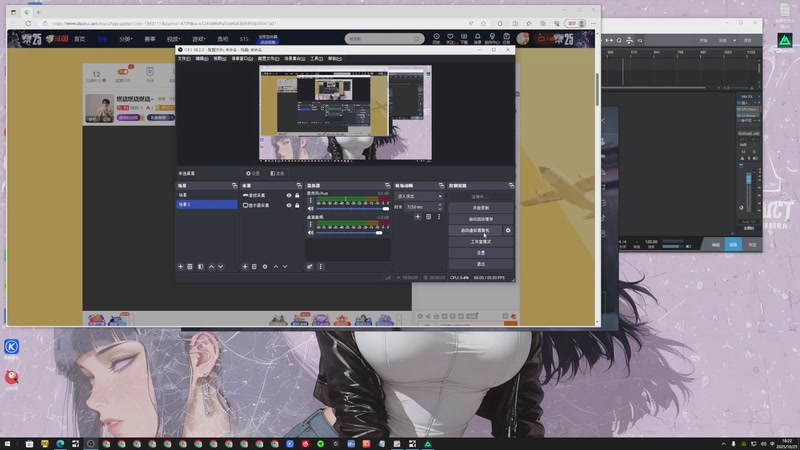Expand Douyu 游戏 navigation dropdown
This screenshot has width=800, height=450.
(x=198, y=39)
